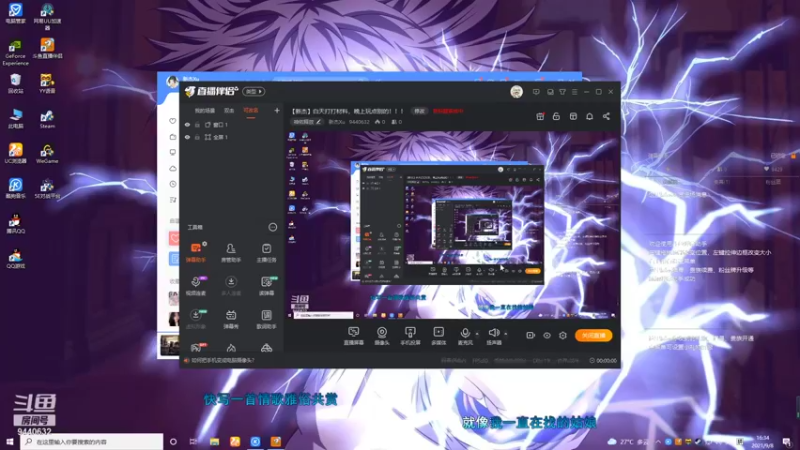The height and width of the screenshot is (450, 800).
Task: Open the 主播任务 tool
Action: [x=266, y=253]
